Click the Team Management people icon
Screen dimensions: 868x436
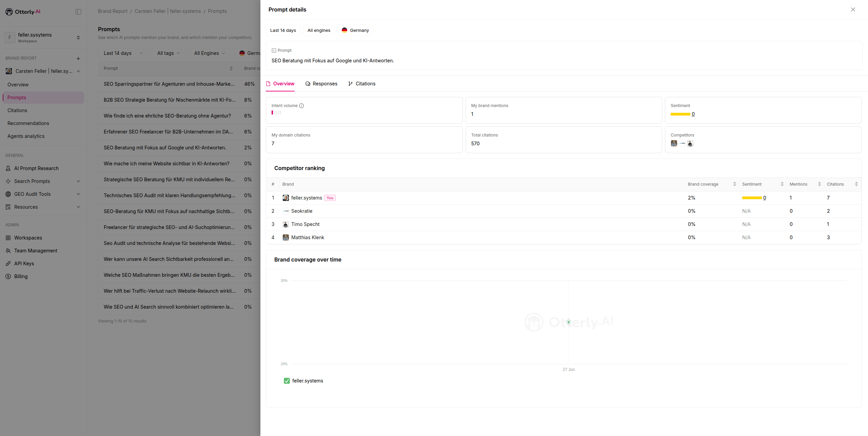point(8,251)
